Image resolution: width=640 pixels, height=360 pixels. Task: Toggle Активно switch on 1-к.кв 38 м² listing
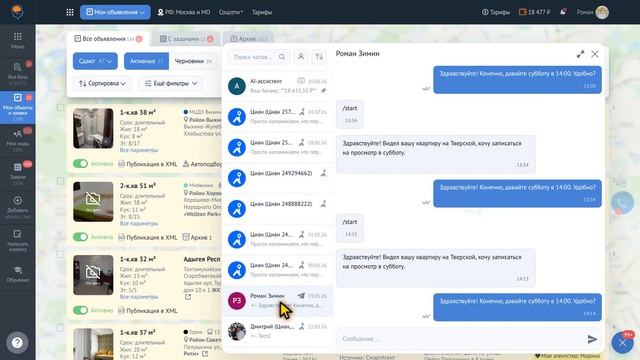80,164
